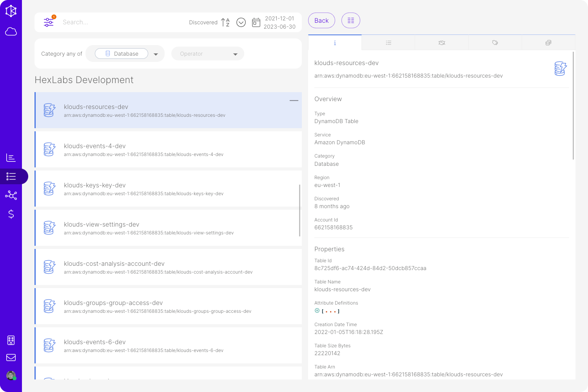Click the Account Id value 662158168835
This screenshot has height=392, width=588.
click(334, 227)
